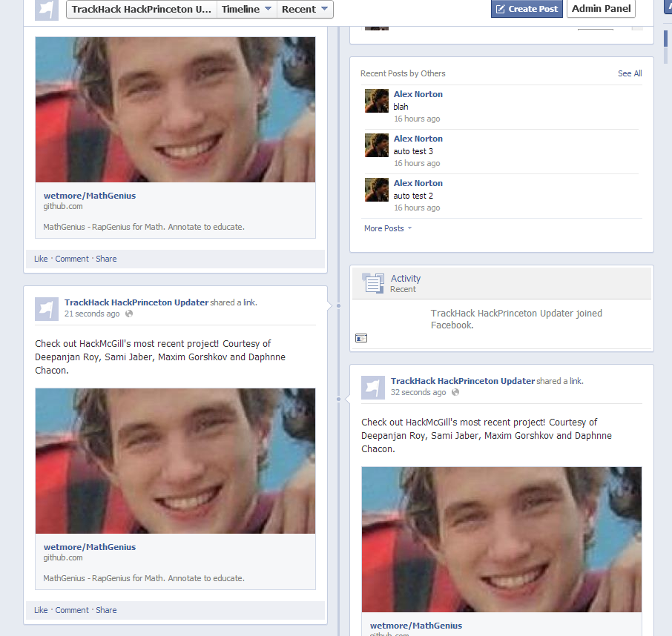Click the '16 hours ago' under 'auto test 3'

[x=417, y=164]
